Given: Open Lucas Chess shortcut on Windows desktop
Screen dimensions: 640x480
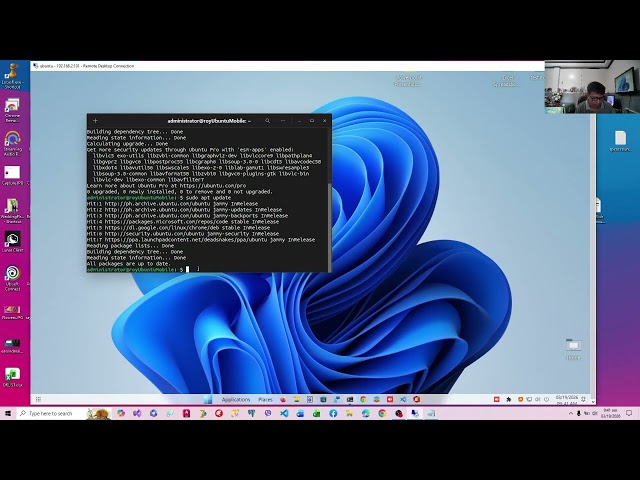Looking at the screenshot, I should coord(13,76).
